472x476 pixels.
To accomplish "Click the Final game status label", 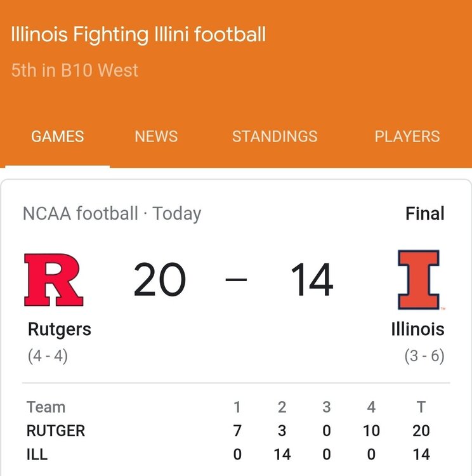I will pos(425,213).
